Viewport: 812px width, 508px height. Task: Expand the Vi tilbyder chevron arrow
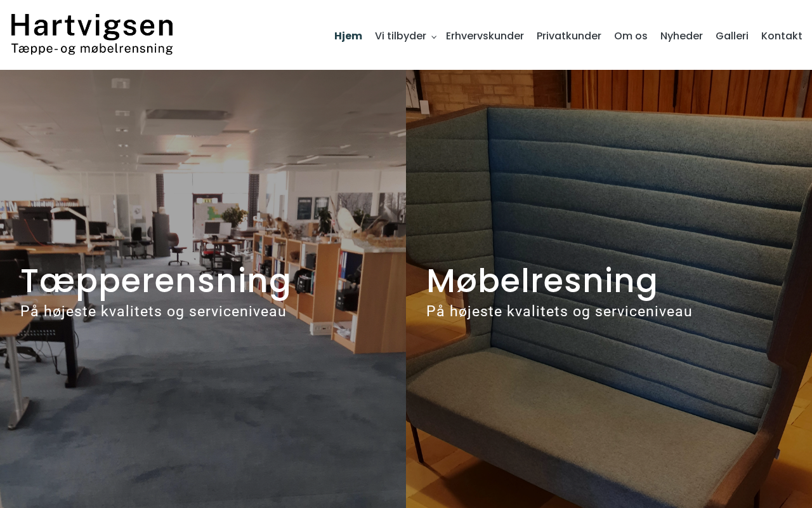tap(434, 37)
